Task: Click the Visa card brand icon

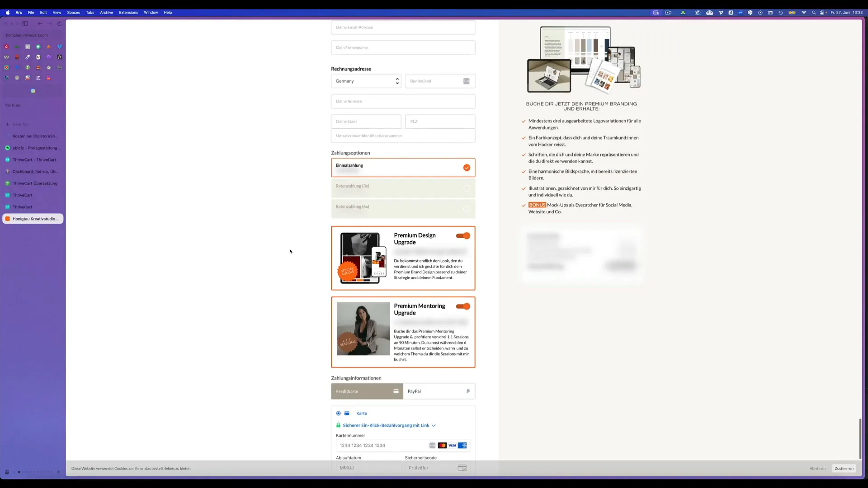Action: tap(452, 446)
